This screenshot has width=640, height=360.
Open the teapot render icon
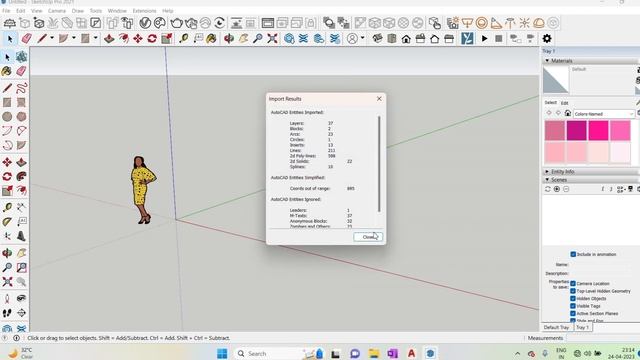point(176,23)
